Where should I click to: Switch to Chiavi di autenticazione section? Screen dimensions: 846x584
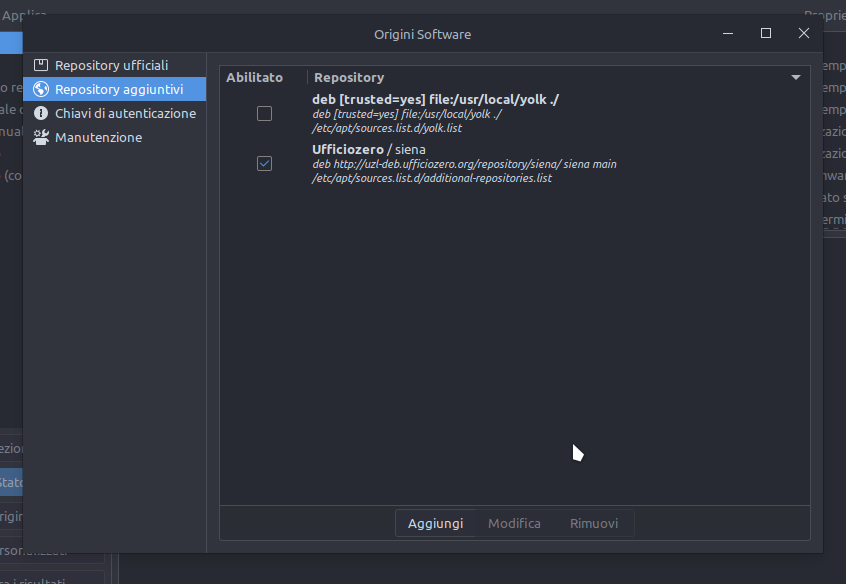pyautogui.click(x=125, y=113)
